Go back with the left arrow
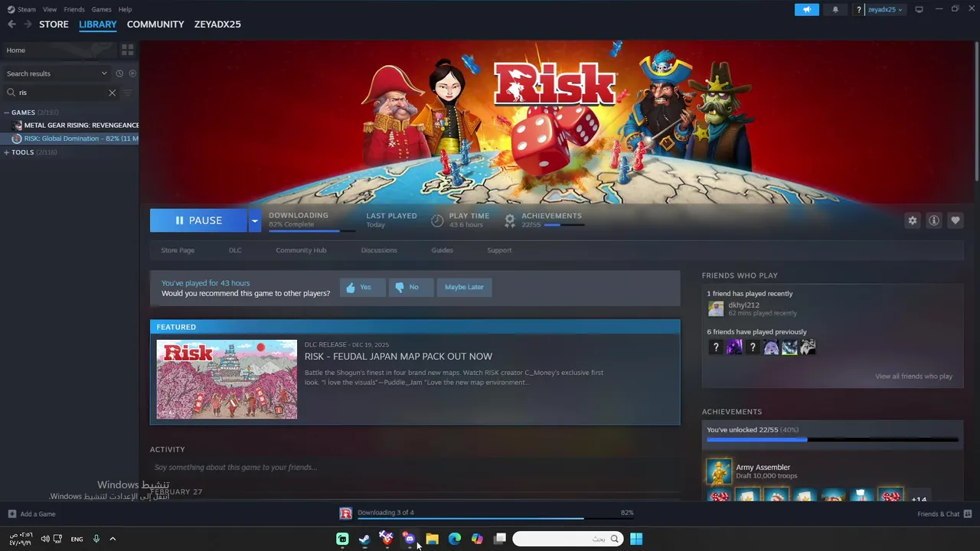The width and height of the screenshot is (980, 551). pyautogui.click(x=11, y=24)
